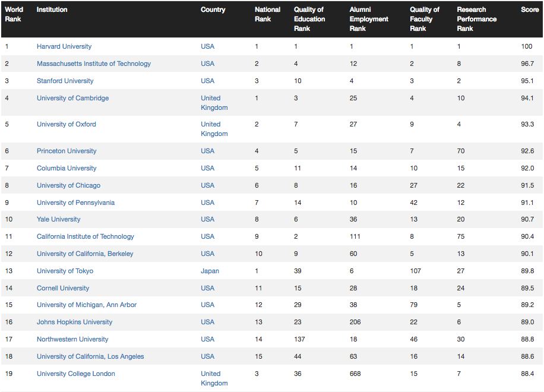The height and width of the screenshot is (392, 544).
Task: Click the Country column header
Action: coord(213,10)
